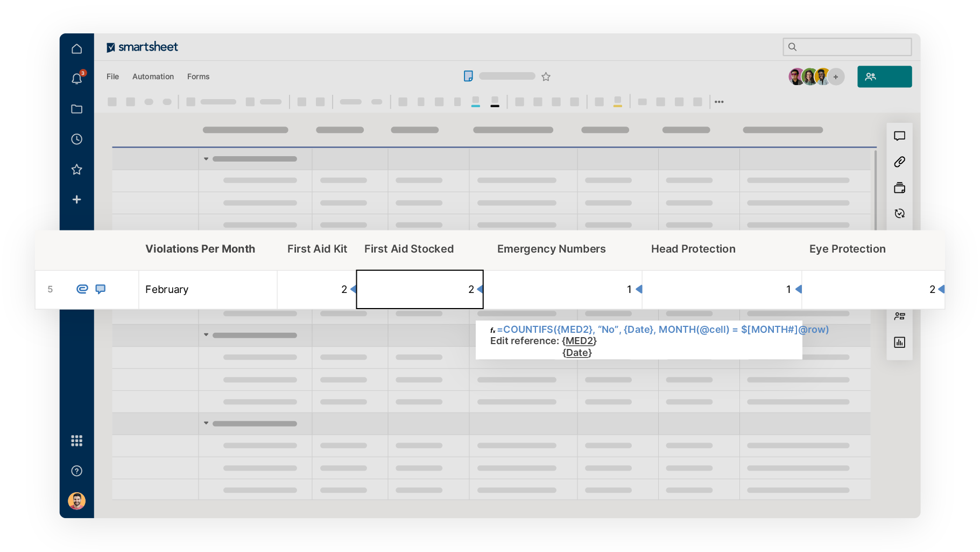
Task: Click the plus Create New icon
Action: [x=76, y=199]
